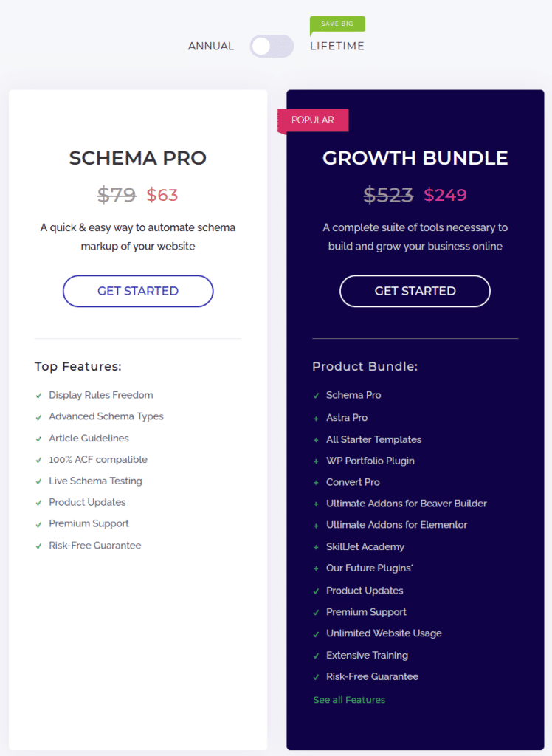
Task: Click the plus icon beside Astra Pro
Action: click(x=315, y=418)
